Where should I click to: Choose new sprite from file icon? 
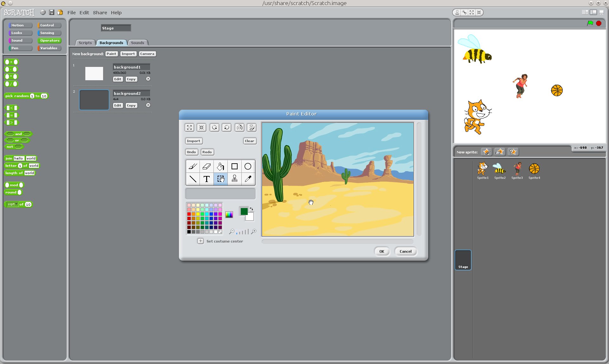pyautogui.click(x=500, y=152)
